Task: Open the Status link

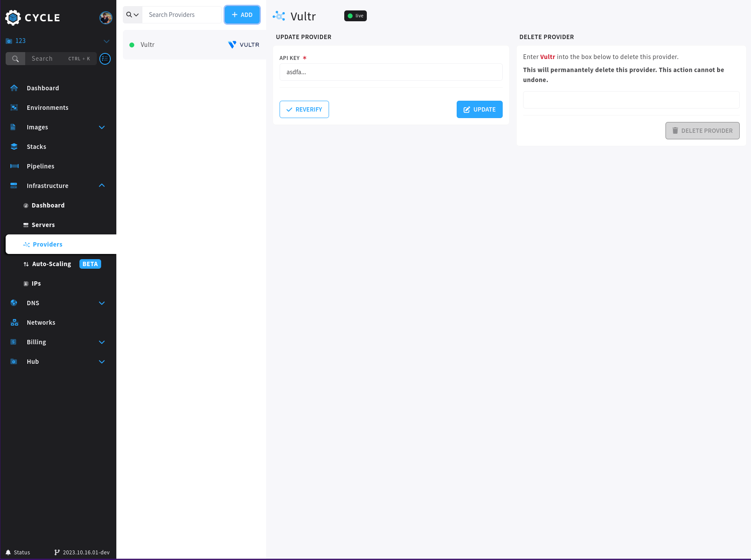Action: (x=22, y=553)
